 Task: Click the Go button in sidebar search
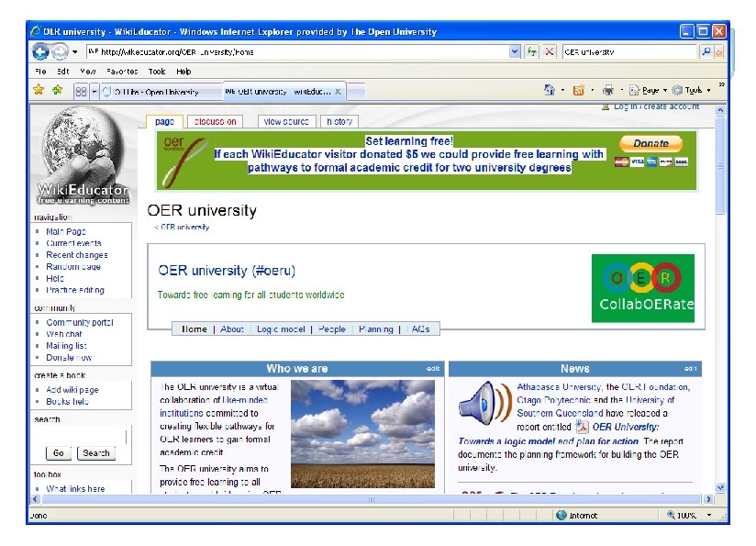point(59,453)
